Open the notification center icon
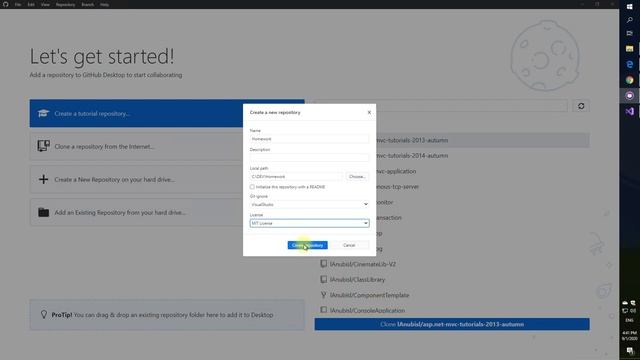Image resolution: width=640 pixels, height=360 pixels. (x=630, y=351)
